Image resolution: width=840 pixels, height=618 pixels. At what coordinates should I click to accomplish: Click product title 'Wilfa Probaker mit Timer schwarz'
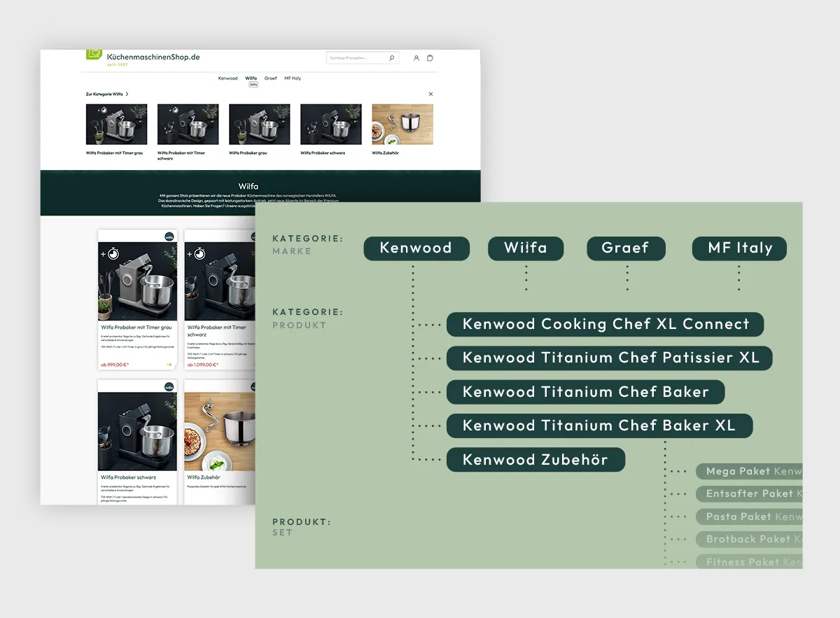pyautogui.click(x=217, y=330)
